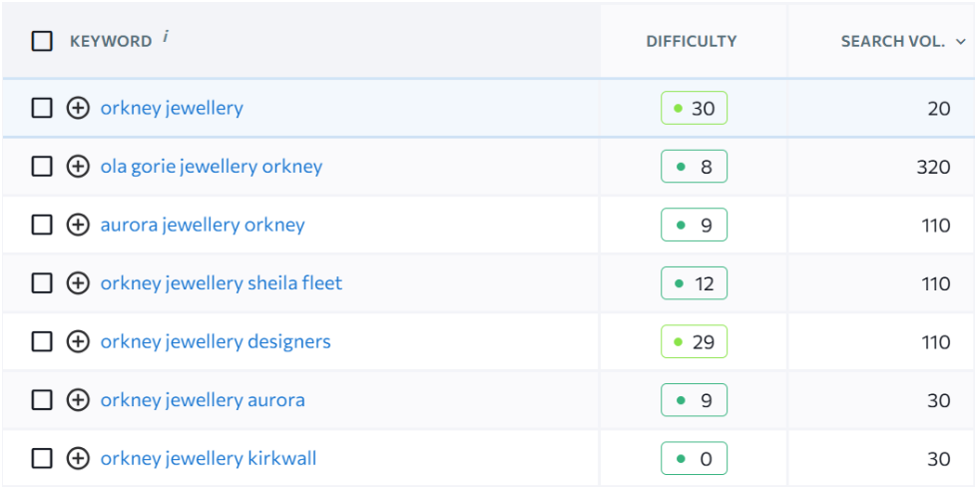This screenshot has height=491, width=980.
Task: Add orkney jewellery aurora using plus icon
Action: 78,400
